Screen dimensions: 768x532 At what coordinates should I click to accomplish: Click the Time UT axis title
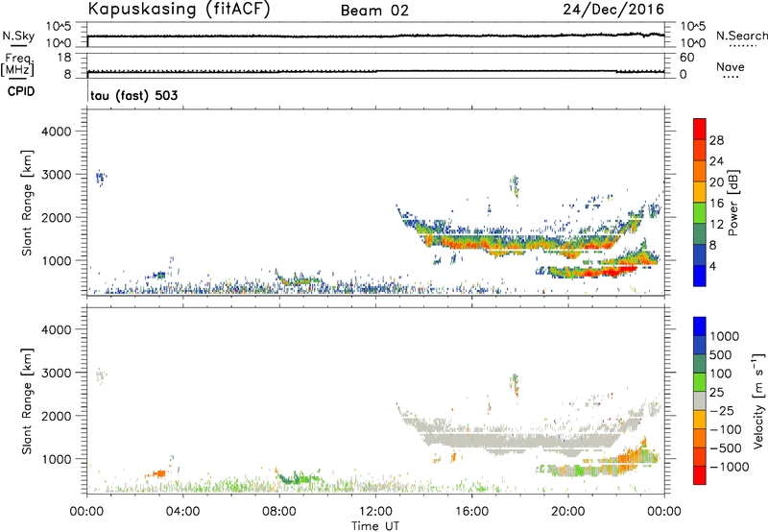tap(375, 525)
